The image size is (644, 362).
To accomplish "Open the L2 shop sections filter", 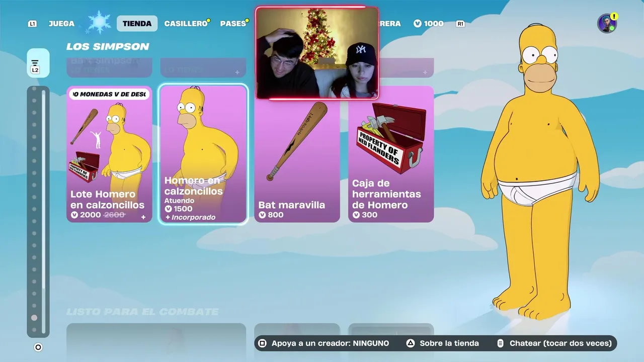I will [x=38, y=63].
